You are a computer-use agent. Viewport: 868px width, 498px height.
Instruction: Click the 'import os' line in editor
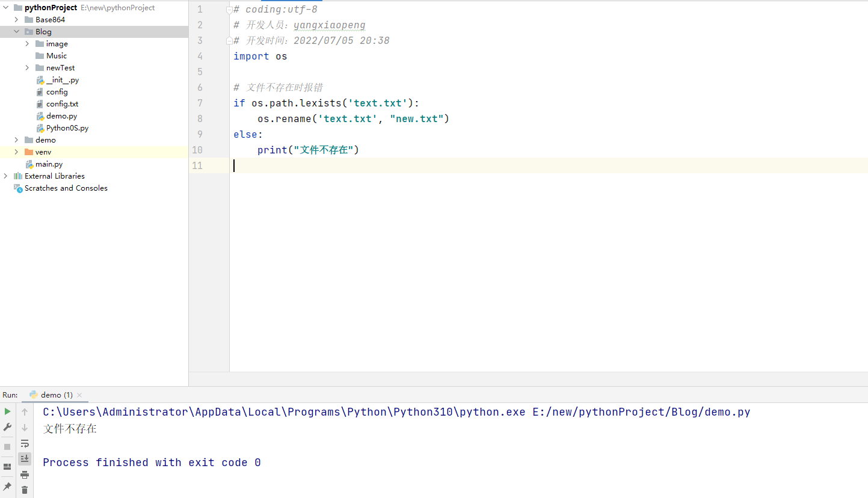pos(260,57)
